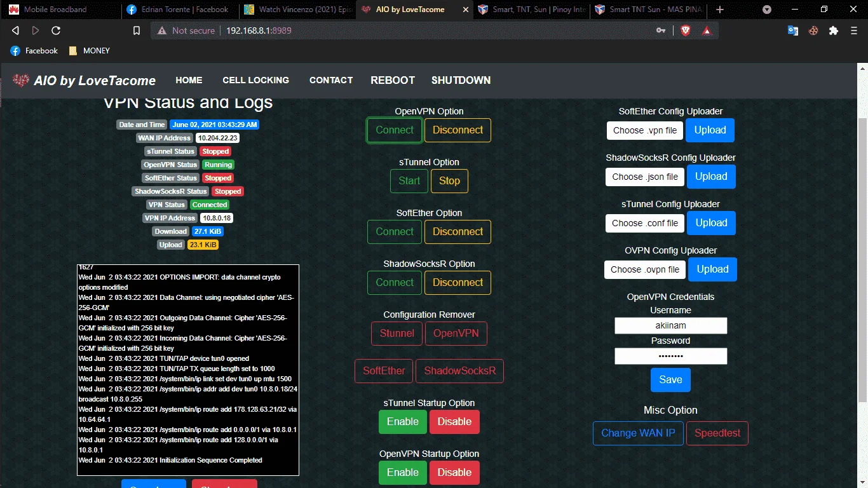Upload SoftEther config
Screen dimensions: 868x488
click(x=710, y=130)
